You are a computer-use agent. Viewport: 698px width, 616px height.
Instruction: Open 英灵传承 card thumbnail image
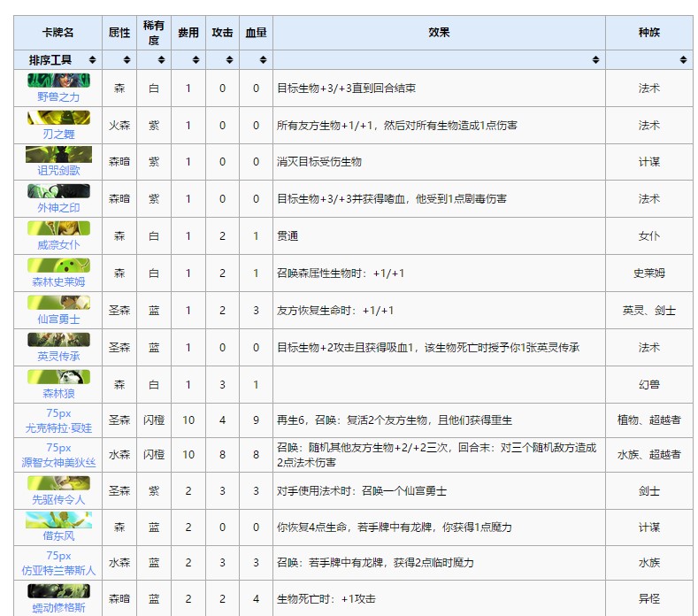(x=58, y=339)
